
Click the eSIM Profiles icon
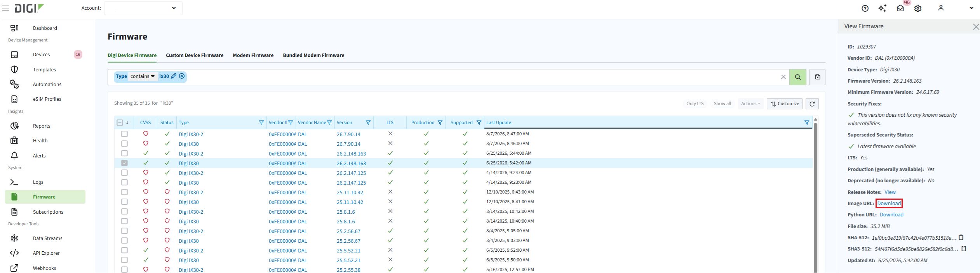(x=14, y=99)
